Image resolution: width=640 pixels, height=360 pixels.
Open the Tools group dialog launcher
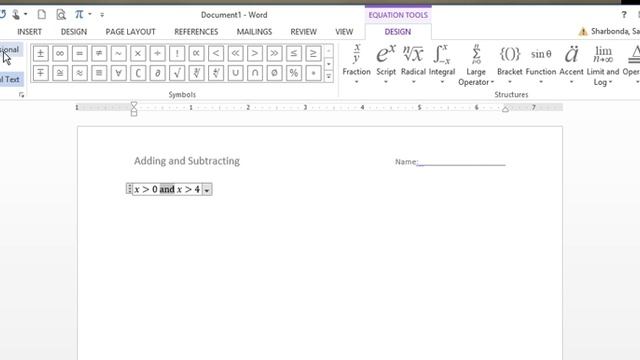[21, 95]
